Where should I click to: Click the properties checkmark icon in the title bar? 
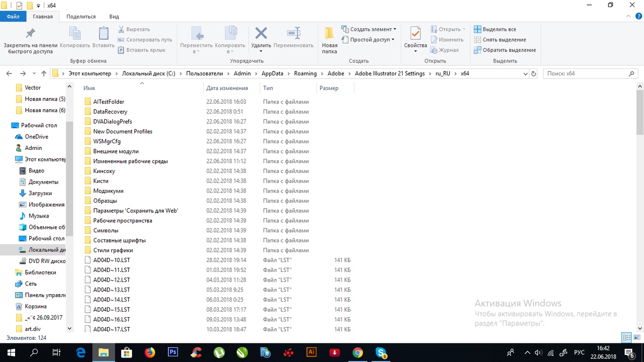click(19, 6)
